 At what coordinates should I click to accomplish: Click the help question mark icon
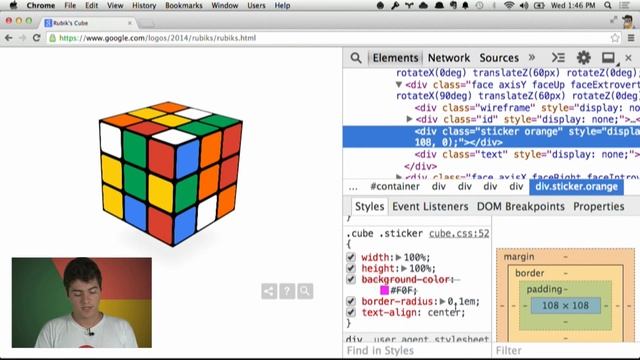coord(287,291)
